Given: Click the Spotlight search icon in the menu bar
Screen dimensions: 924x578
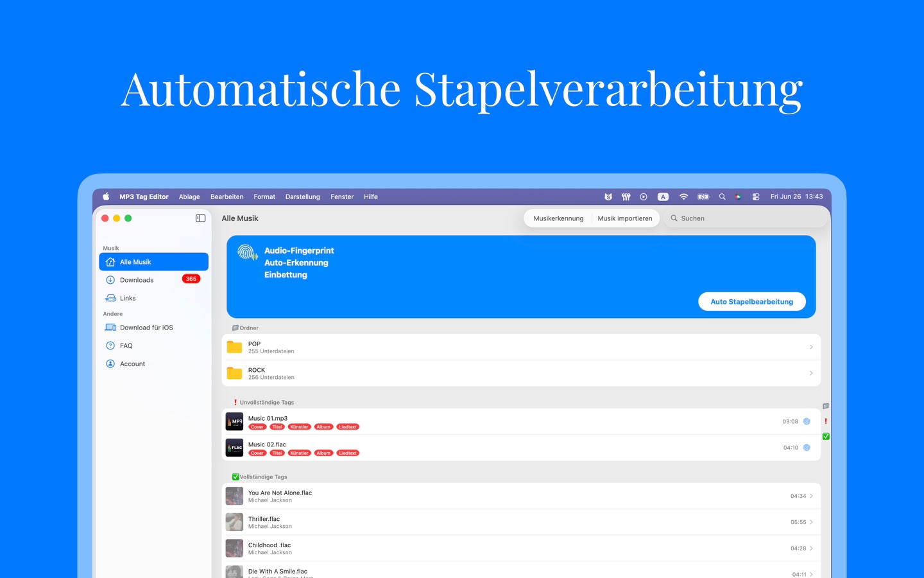Looking at the screenshot, I should (x=722, y=197).
